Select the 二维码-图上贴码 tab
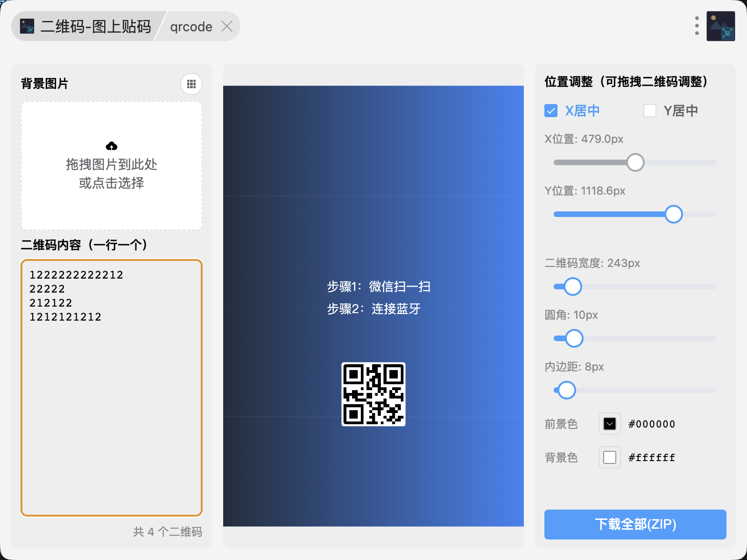 click(x=96, y=27)
